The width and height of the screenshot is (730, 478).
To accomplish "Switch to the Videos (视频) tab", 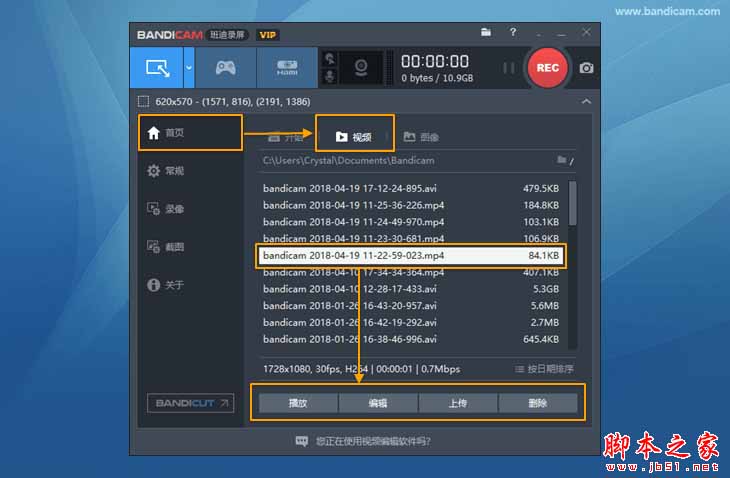I will [x=354, y=137].
